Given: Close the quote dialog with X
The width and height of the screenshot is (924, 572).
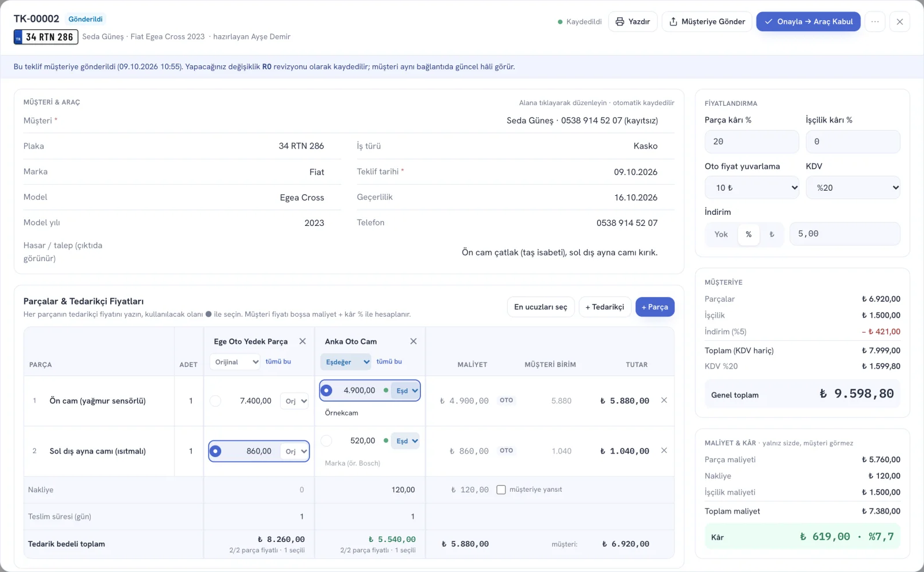Looking at the screenshot, I should 900,21.
